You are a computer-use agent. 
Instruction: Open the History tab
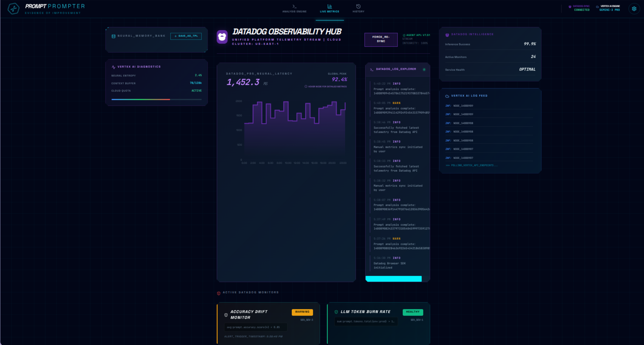point(358,9)
